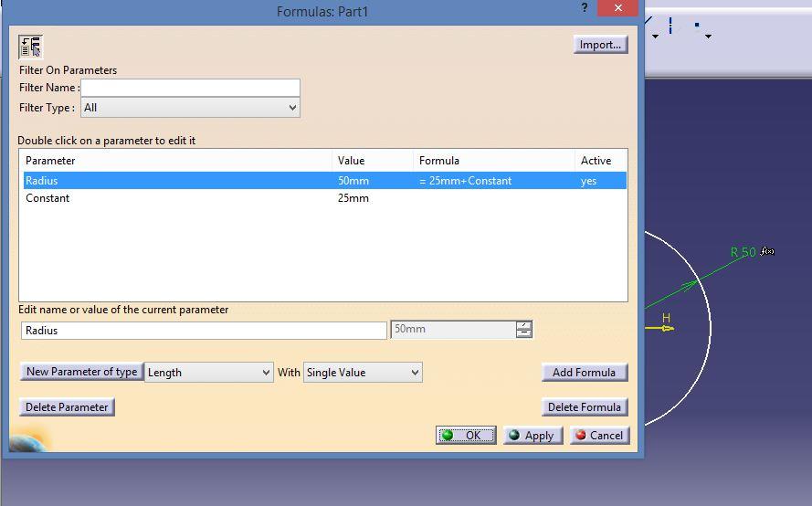Select the Axis tool in the sketcher toolbar

pos(670,26)
